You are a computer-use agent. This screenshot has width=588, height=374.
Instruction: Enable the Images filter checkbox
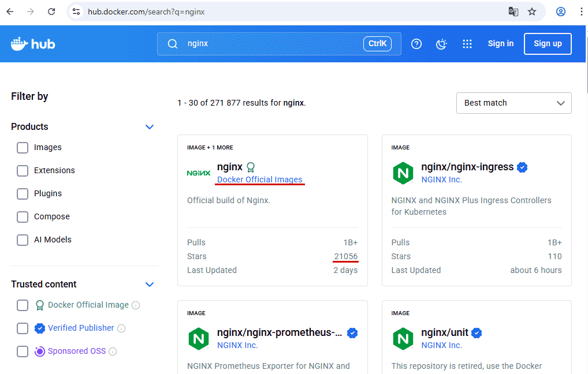[x=23, y=148]
